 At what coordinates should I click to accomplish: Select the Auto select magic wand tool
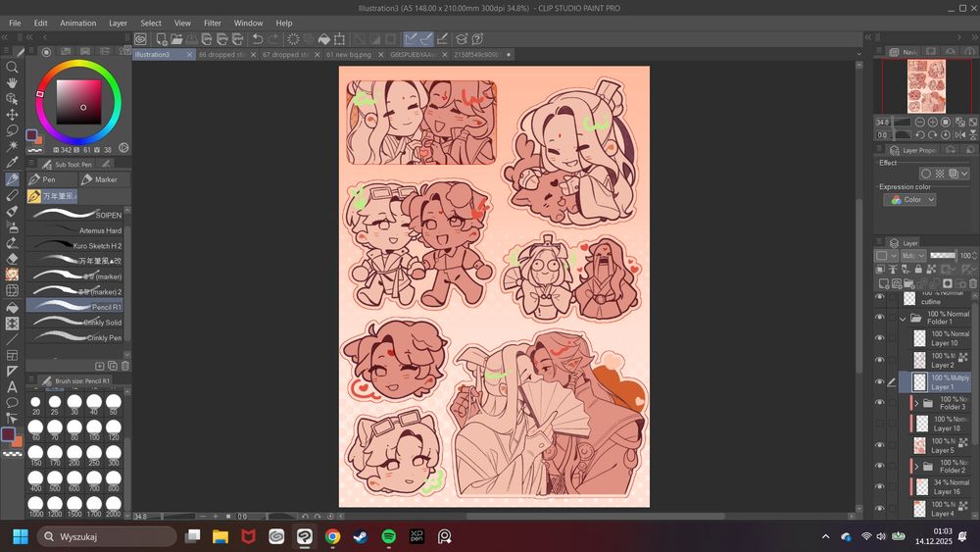click(12, 146)
